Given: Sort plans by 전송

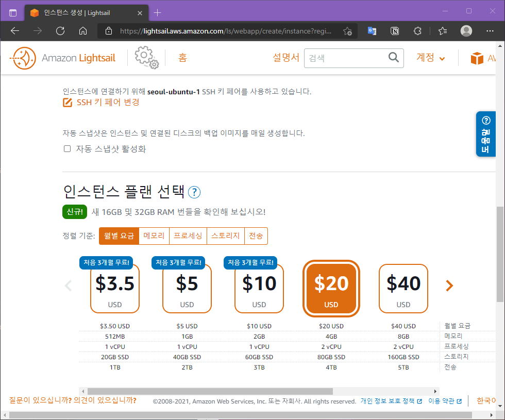Looking at the screenshot, I should coord(256,236).
